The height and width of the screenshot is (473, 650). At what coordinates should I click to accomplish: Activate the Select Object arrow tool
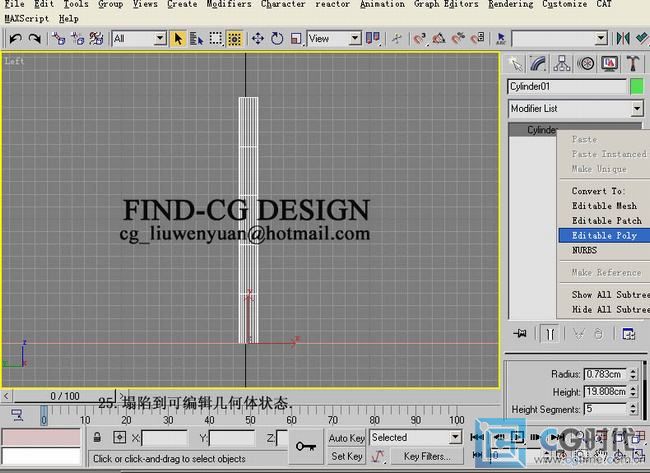coord(178,39)
